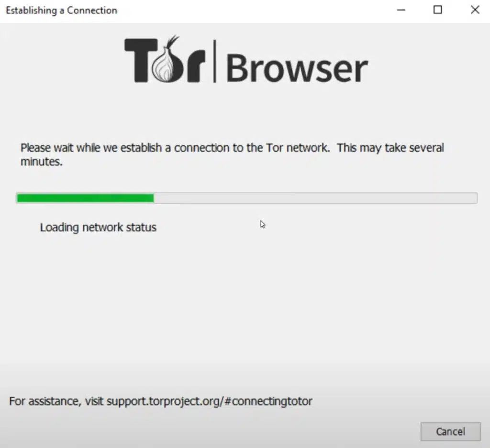Click the Tor network phrase in the message

click(298, 148)
